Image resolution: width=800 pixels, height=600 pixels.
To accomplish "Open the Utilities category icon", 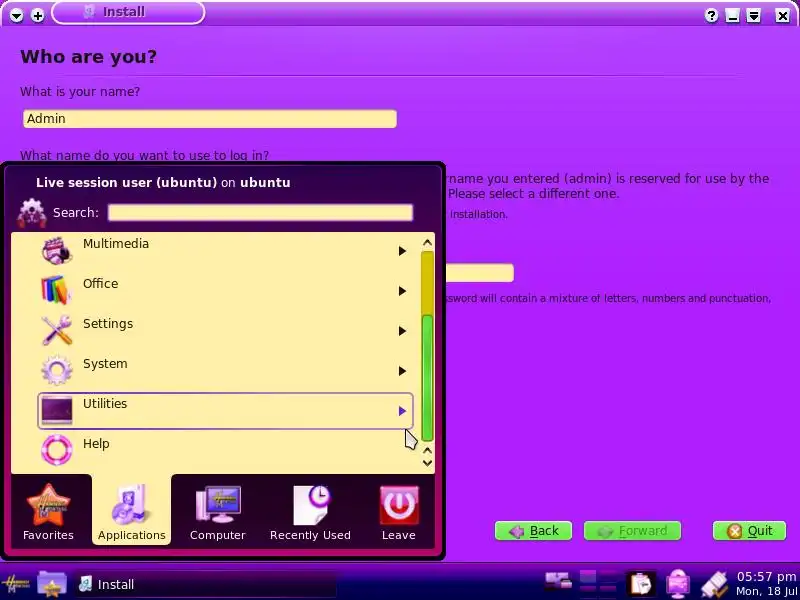I will [57, 410].
